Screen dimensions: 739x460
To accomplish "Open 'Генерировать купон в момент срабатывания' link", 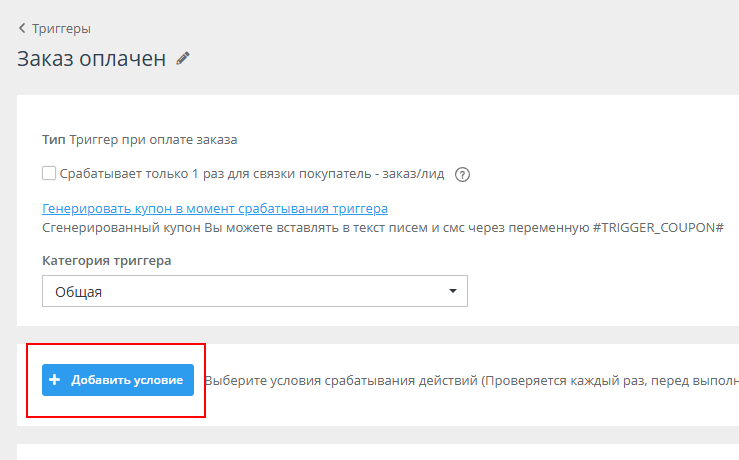I will pos(215,209).
